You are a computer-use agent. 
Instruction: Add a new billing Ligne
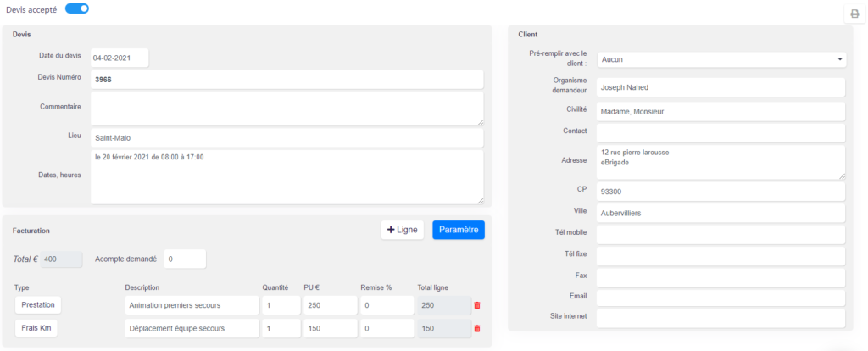(403, 230)
